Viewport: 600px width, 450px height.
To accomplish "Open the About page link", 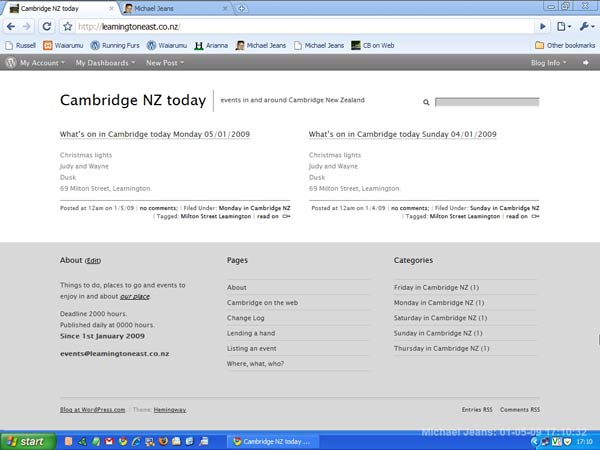I will tap(236, 287).
